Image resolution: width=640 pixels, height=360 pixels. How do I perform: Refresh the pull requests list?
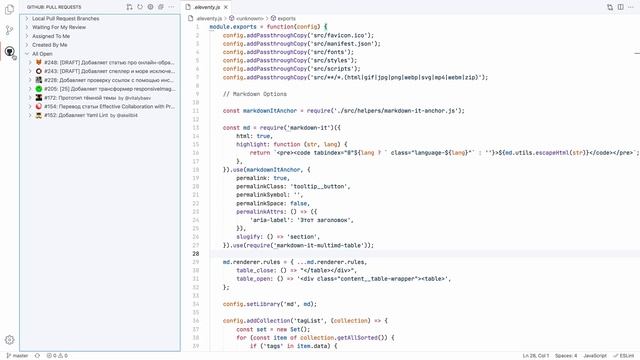(140, 7)
